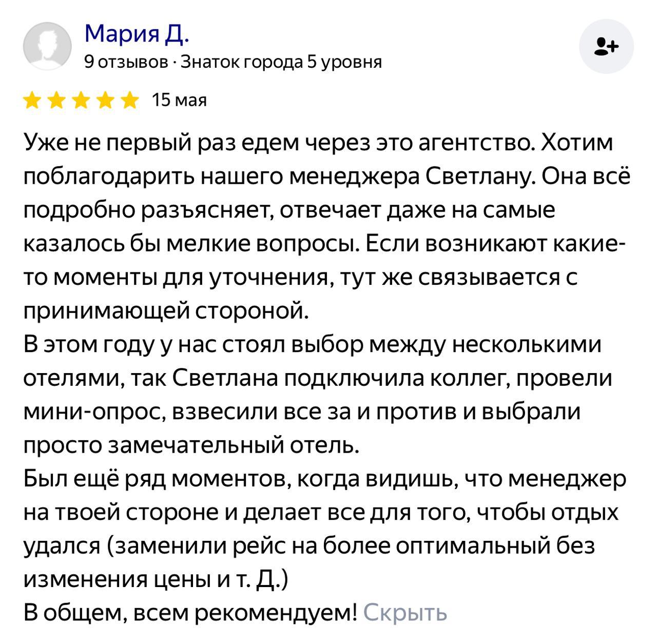Click the review date 15 мая

tap(180, 101)
